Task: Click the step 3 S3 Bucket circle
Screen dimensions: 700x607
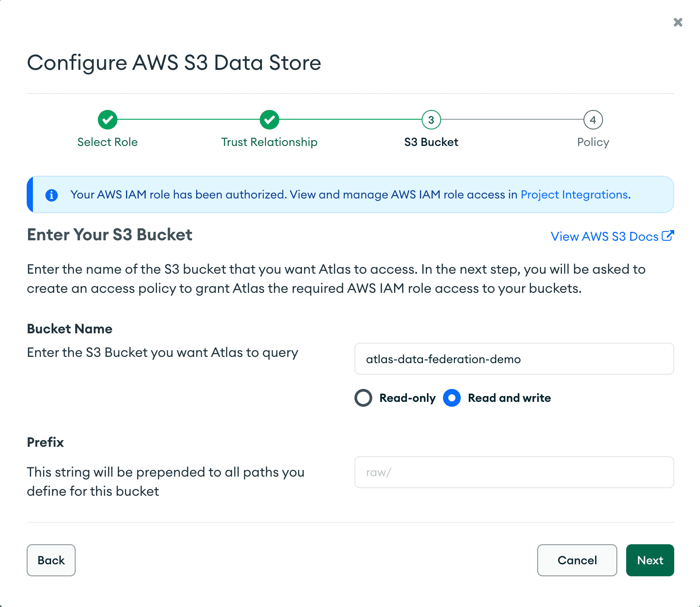Action: coord(431,120)
